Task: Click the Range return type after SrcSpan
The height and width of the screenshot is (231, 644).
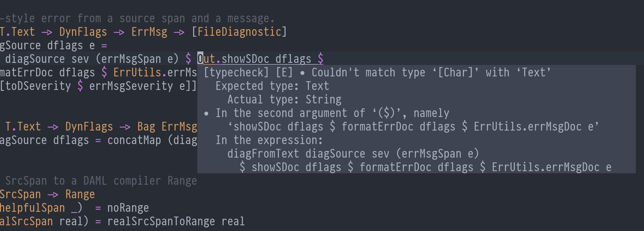Action: (x=80, y=194)
